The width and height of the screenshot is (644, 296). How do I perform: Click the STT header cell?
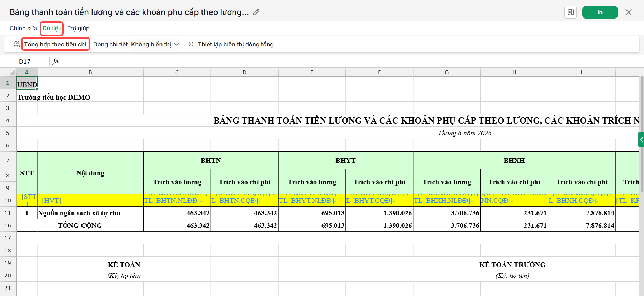click(27, 173)
